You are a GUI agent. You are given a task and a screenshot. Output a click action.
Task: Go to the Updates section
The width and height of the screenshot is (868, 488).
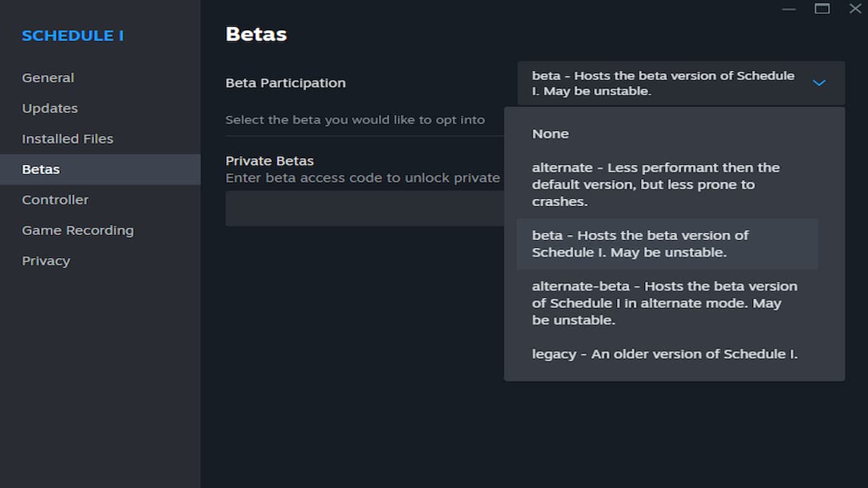click(x=50, y=108)
